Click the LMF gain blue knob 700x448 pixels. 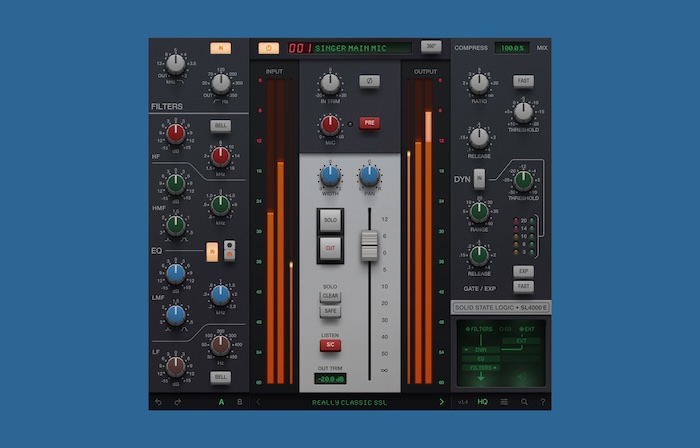coord(176,273)
